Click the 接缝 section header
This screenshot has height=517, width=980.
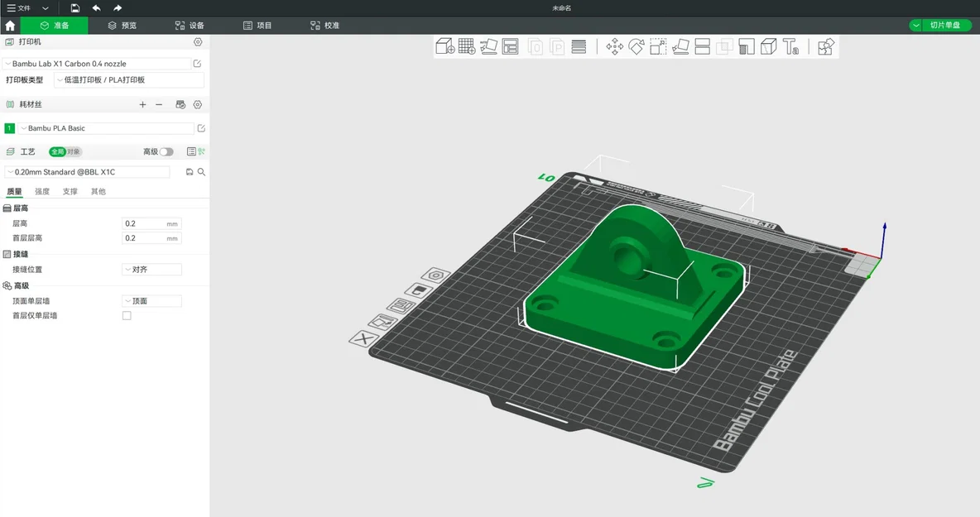[x=17, y=254]
